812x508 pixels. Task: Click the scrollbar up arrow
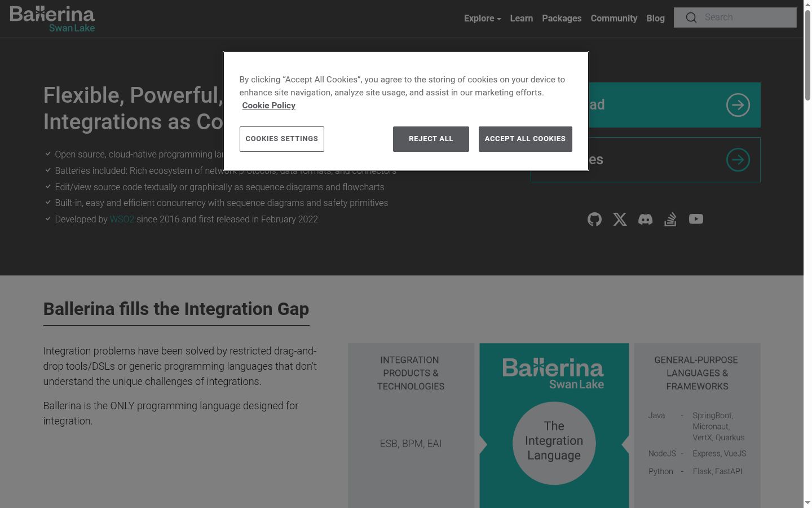807,4
